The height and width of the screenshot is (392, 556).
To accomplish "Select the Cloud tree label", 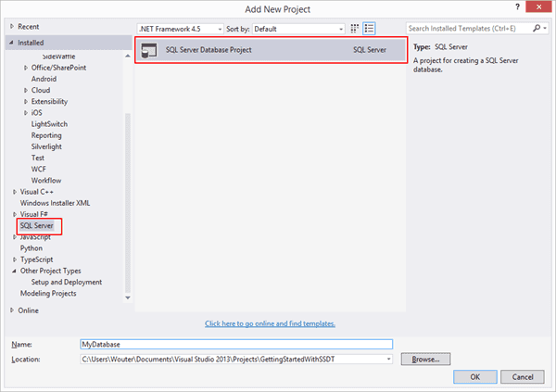I will click(x=41, y=90).
